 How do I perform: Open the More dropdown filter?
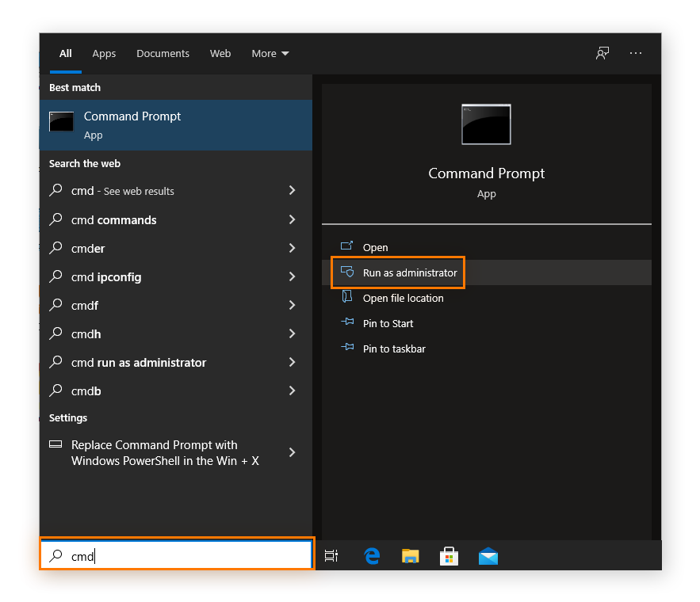[270, 54]
